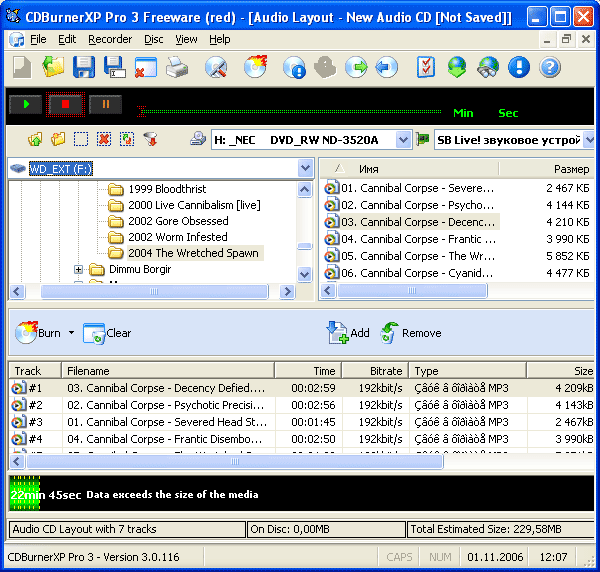Open the recorder drive dropdown H: _NEC
The image size is (600, 572).
point(403,140)
